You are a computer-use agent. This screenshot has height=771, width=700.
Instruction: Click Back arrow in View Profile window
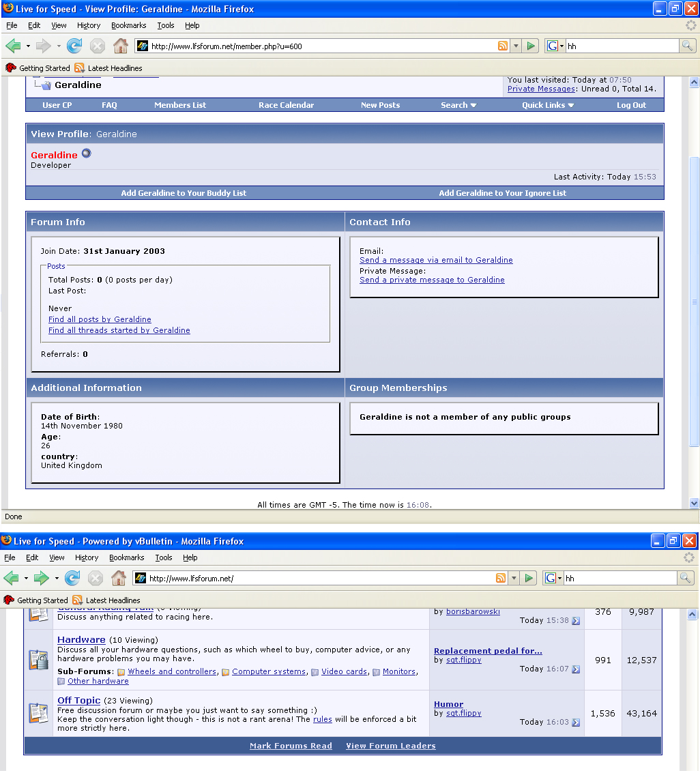[x=13, y=46]
